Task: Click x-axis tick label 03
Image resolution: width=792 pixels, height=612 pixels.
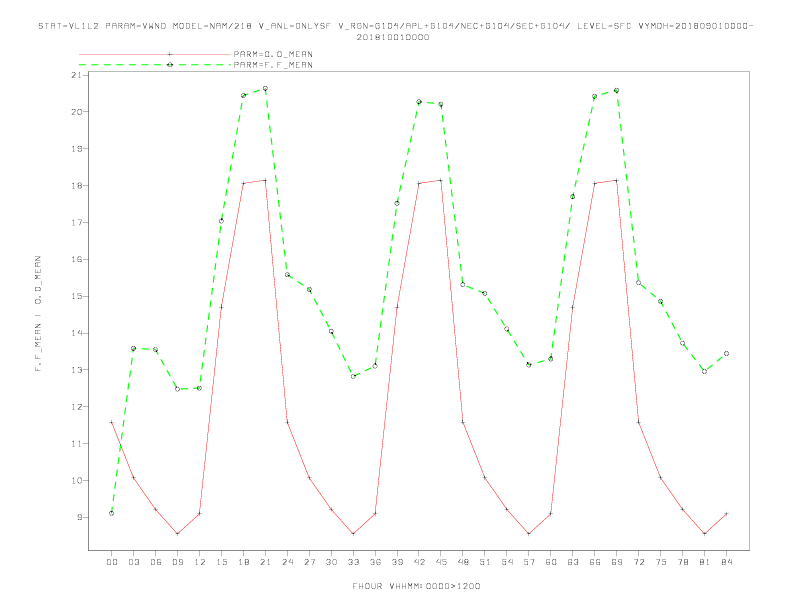Action: tap(133, 562)
